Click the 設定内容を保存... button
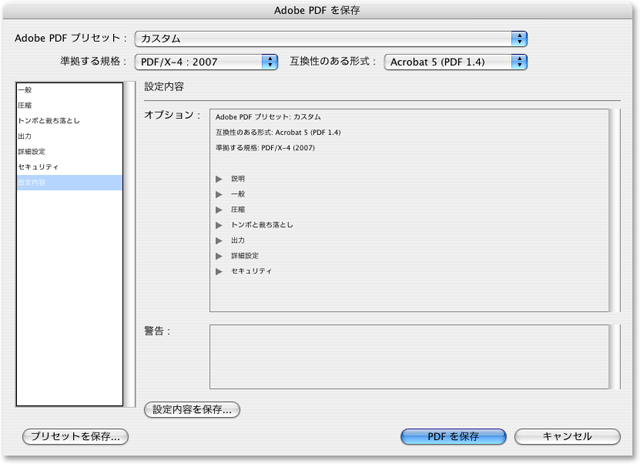The width and height of the screenshot is (640, 464). [192, 409]
